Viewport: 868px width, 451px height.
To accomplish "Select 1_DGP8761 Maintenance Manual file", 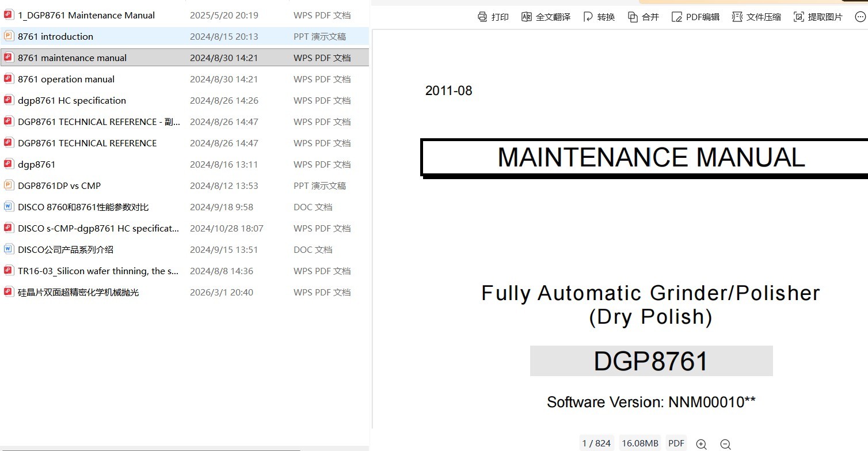I will pyautogui.click(x=185, y=16).
